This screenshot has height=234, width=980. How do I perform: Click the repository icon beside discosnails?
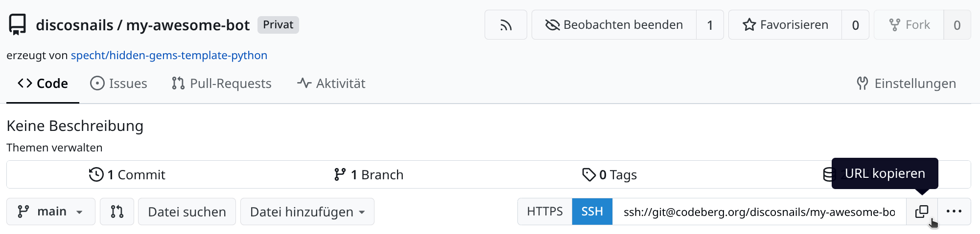(18, 24)
